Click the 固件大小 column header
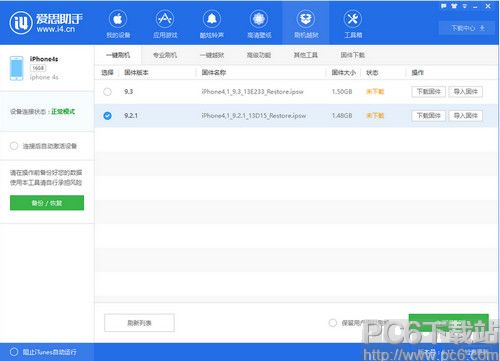 [344, 72]
